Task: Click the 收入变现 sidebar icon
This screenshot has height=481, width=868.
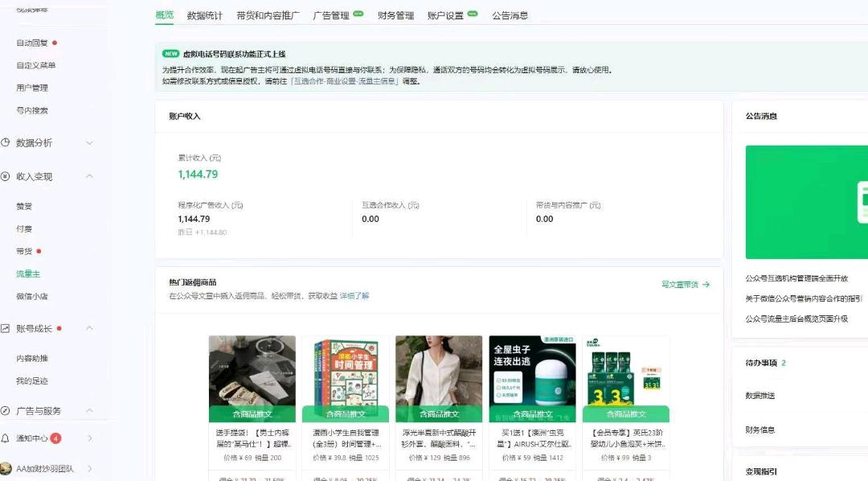Action: pyautogui.click(x=7, y=176)
